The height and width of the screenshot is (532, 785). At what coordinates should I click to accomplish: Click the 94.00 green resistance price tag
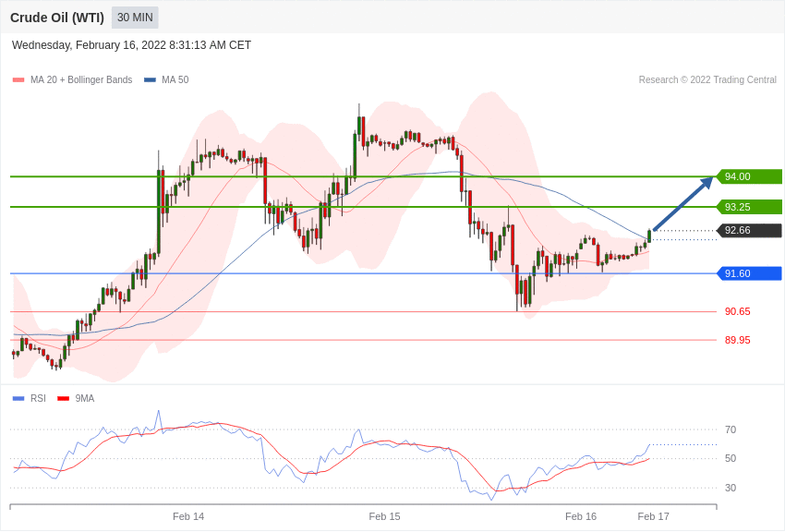click(x=749, y=176)
